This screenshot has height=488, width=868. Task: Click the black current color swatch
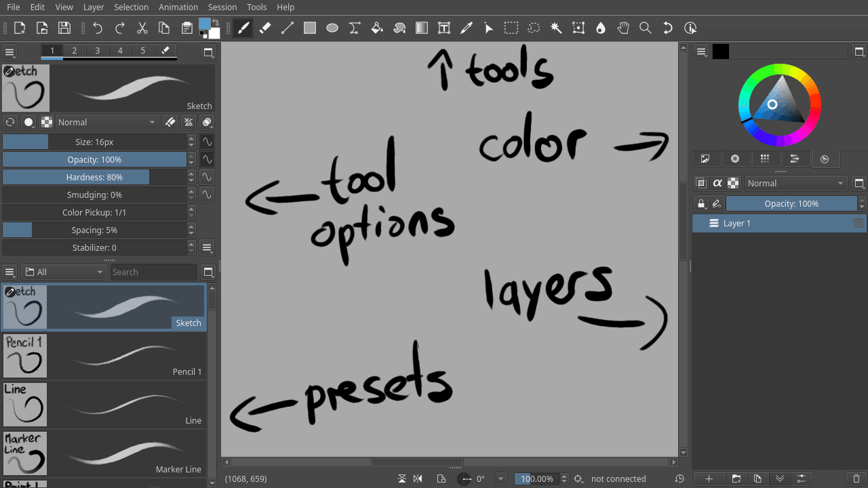point(720,52)
